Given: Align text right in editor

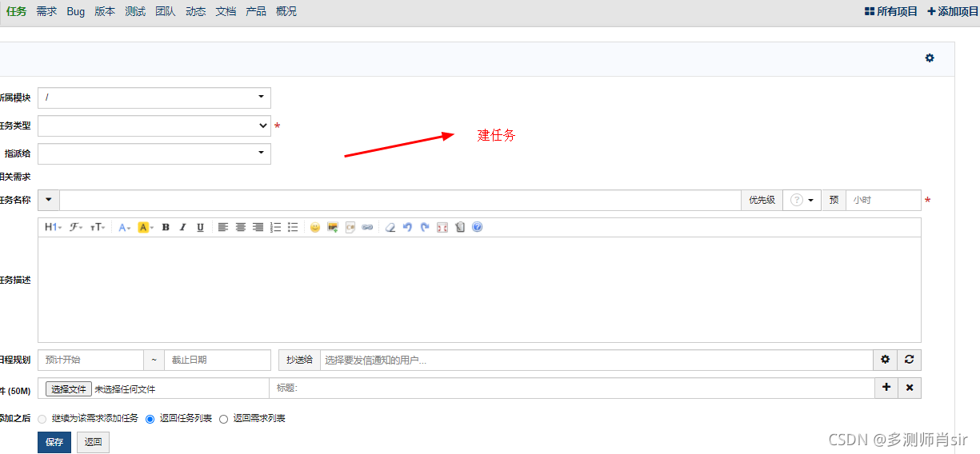Looking at the screenshot, I should [258, 228].
